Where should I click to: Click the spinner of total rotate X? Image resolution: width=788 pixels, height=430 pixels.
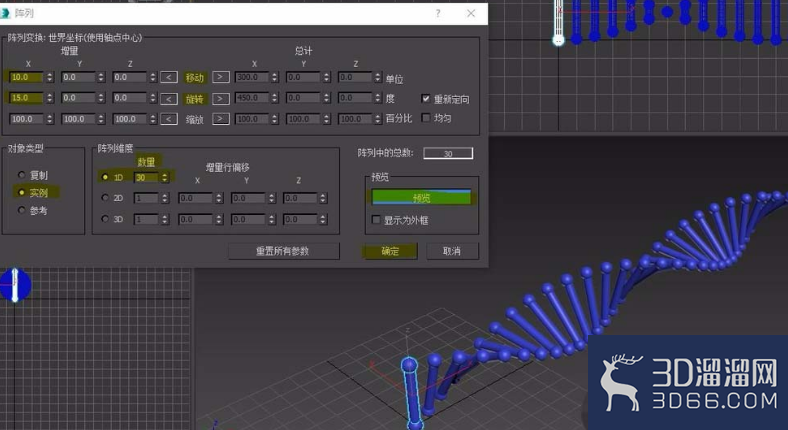(x=275, y=98)
